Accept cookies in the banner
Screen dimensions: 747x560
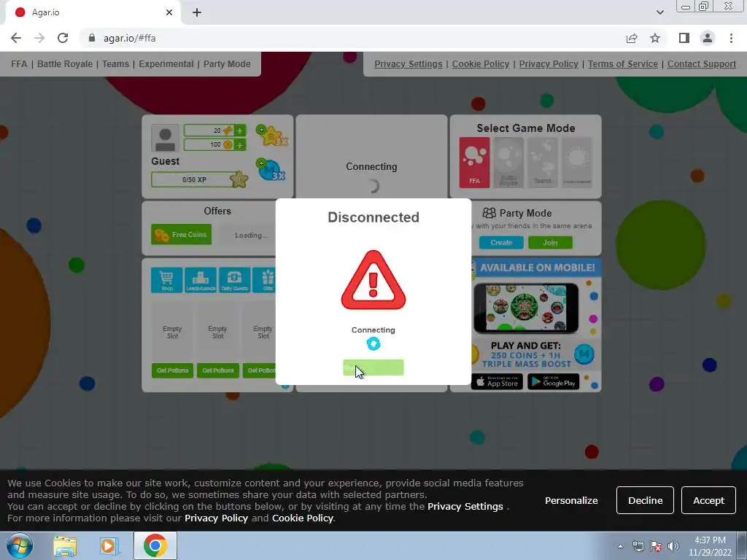(x=708, y=500)
